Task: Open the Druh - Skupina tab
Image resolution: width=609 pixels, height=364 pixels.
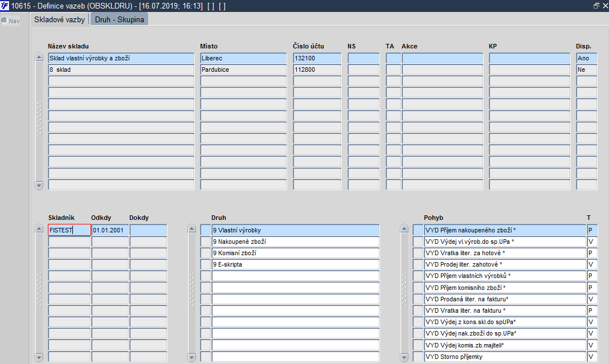Action: coord(119,19)
